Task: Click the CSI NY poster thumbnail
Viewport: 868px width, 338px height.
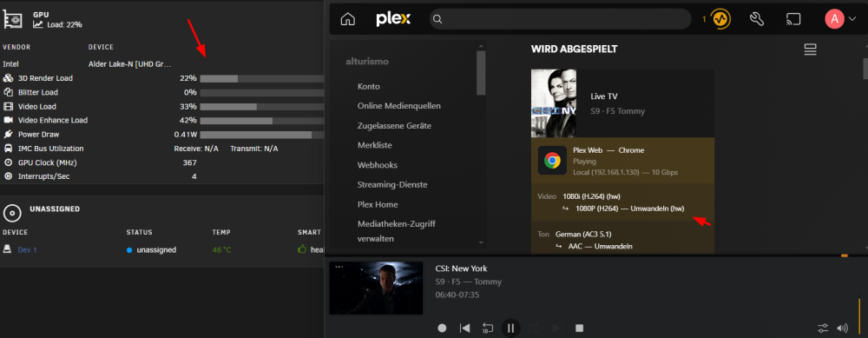Action: [x=554, y=103]
